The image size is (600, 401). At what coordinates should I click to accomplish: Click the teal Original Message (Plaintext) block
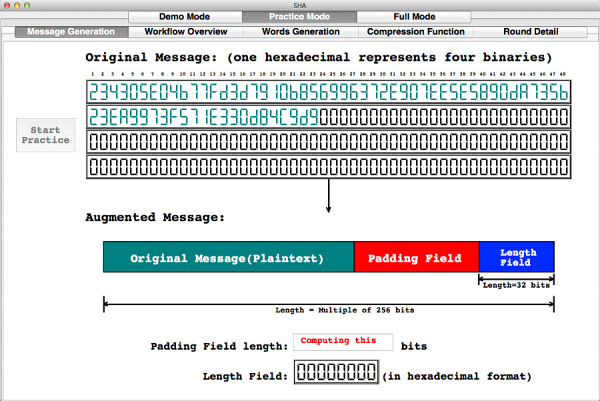(x=229, y=257)
